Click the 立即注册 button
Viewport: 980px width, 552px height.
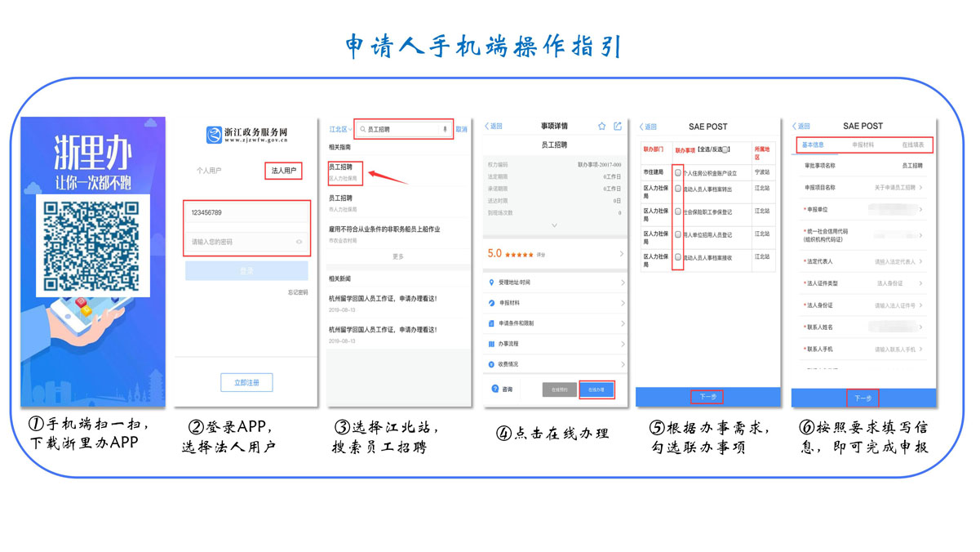tap(246, 382)
